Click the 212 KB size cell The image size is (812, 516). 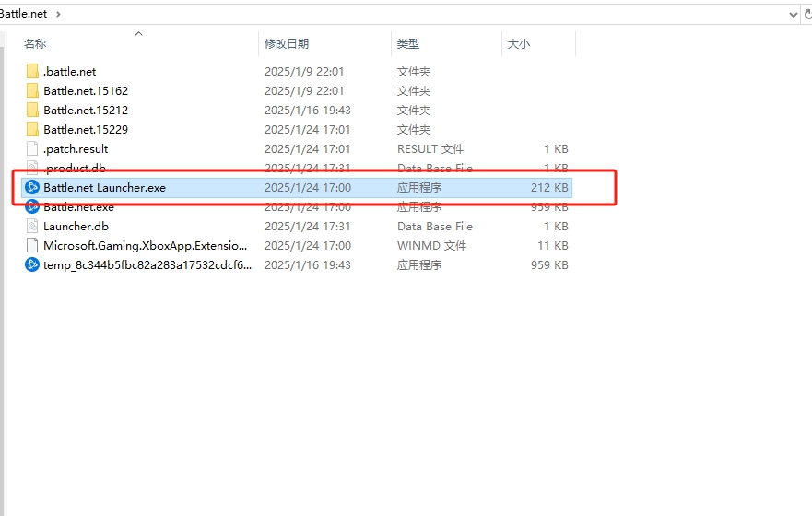549,187
